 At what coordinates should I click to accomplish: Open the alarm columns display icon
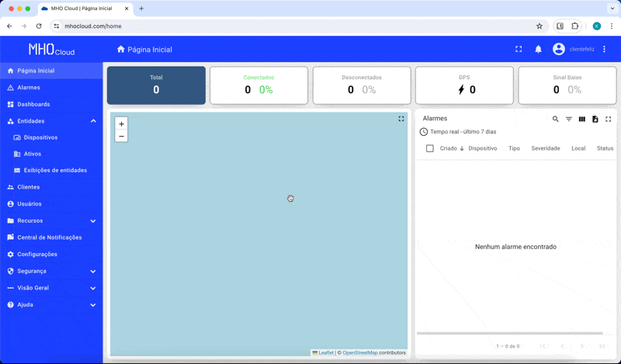[581, 119]
